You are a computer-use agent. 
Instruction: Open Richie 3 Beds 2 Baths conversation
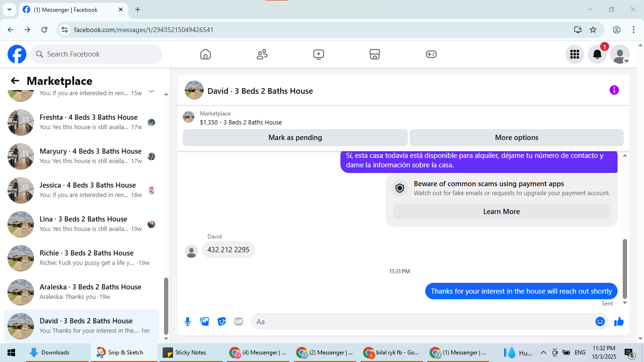pos(82,258)
